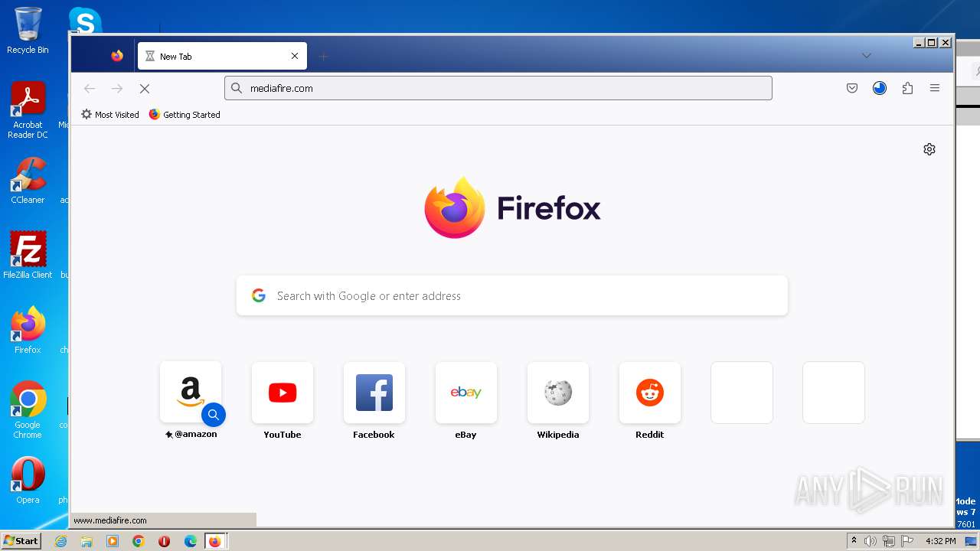Screen dimensions: 980x551
Task: Open Most Visited bookmarks folder
Action: pos(110,115)
